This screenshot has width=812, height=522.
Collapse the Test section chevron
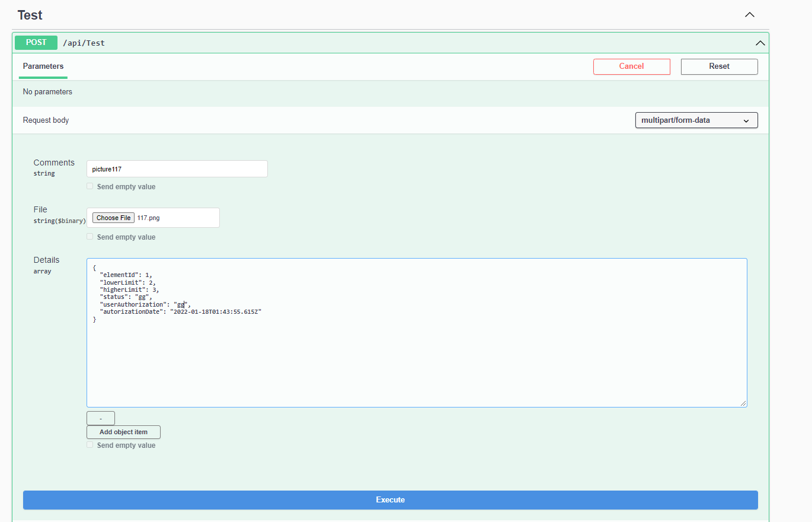[x=750, y=14]
